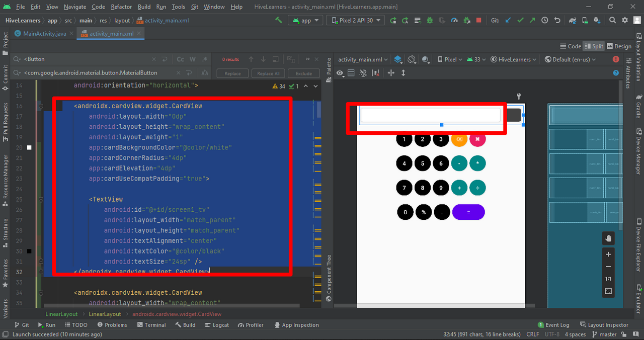Click Search Everywhere magnifier icon
The height and width of the screenshot is (340, 644).
(612, 20)
